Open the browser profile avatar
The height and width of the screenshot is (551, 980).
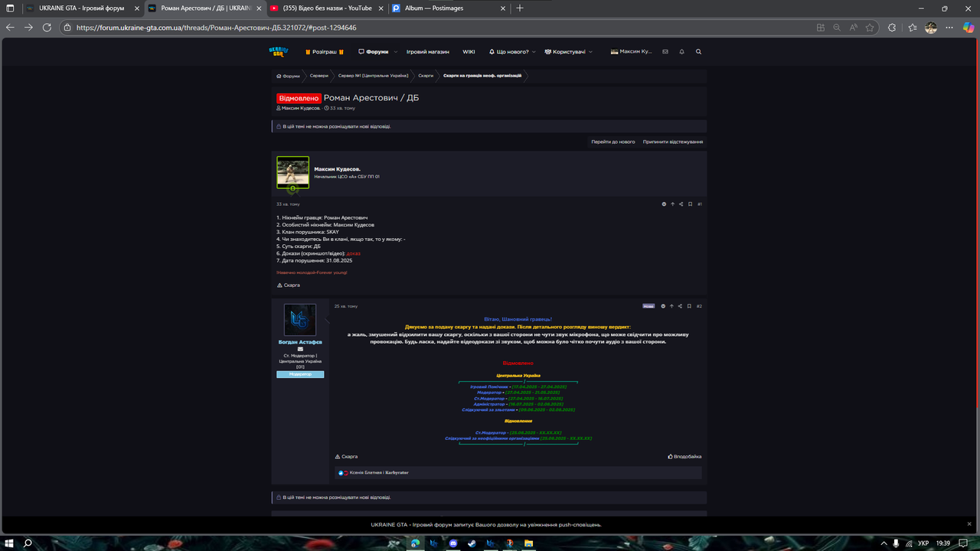[931, 27]
